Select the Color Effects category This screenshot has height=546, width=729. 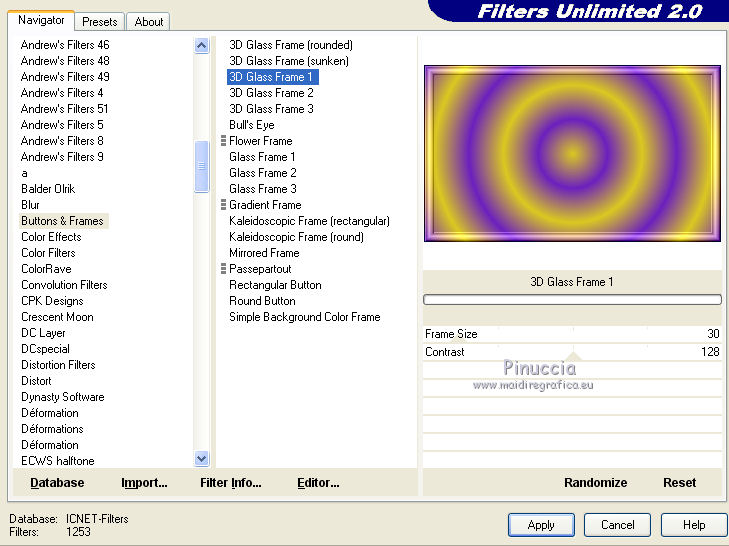(51, 237)
